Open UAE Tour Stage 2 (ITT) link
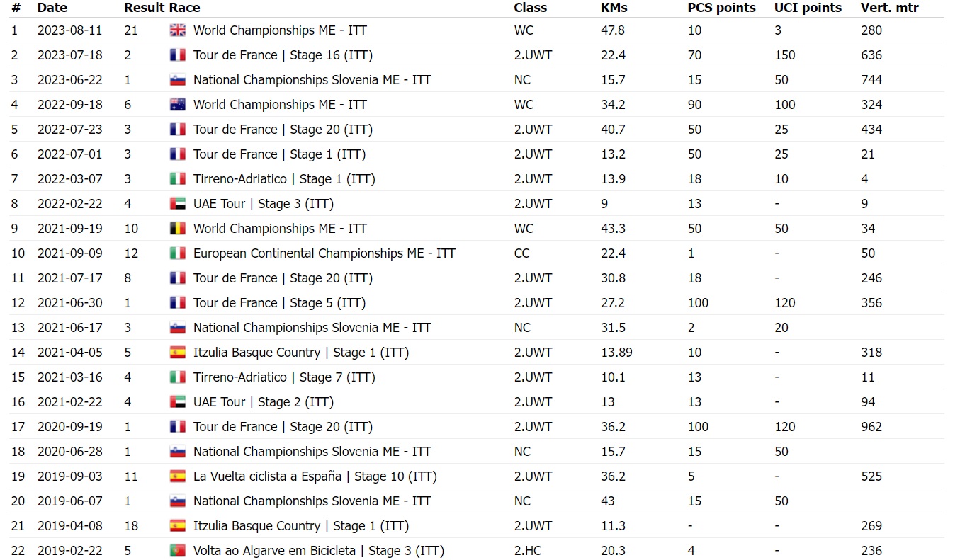Viewport: 960px width, 560px height. [x=263, y=402]
